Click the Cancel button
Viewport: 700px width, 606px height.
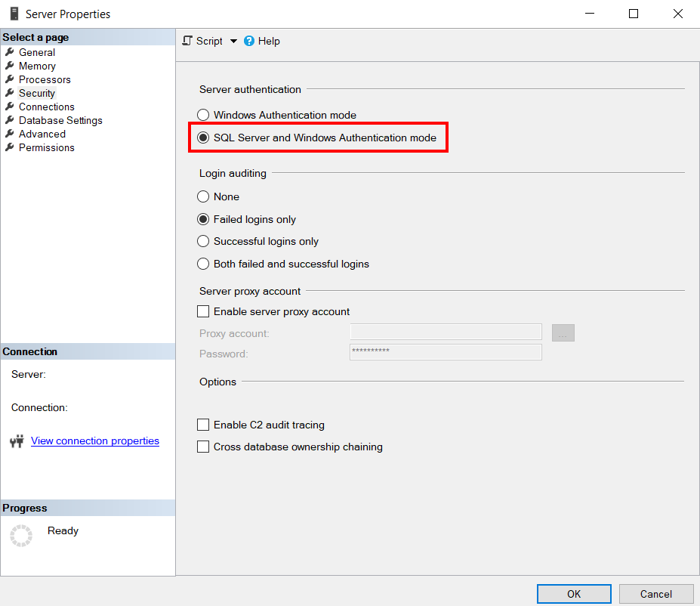coord(656,594)
